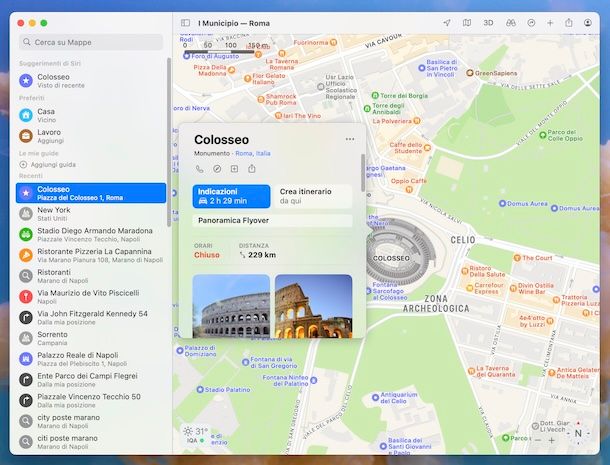The image size is (610, 465).
Task: Open the first Colosseo photo thumbnail
Action: point(231,306)
